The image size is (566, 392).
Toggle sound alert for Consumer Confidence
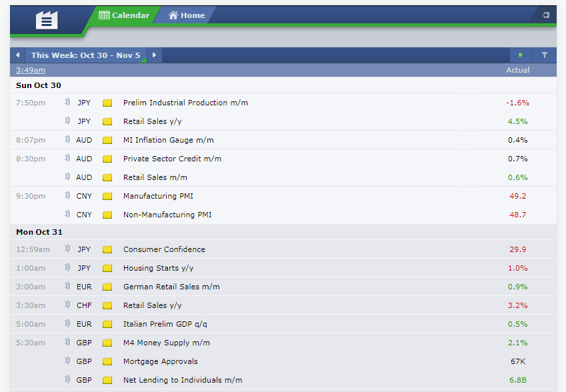(x=67, y=249)
